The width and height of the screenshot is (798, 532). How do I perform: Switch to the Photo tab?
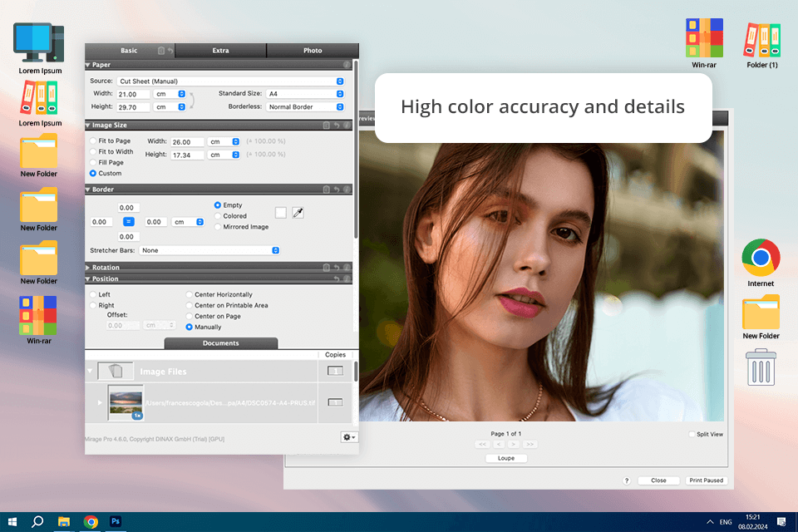[313, 51]
